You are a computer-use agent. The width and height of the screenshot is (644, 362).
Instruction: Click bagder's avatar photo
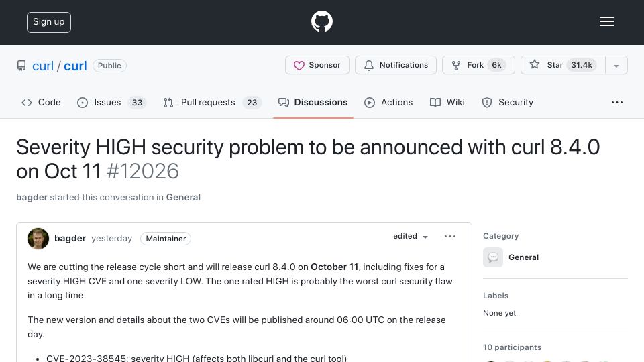click(x=38, y=239)
